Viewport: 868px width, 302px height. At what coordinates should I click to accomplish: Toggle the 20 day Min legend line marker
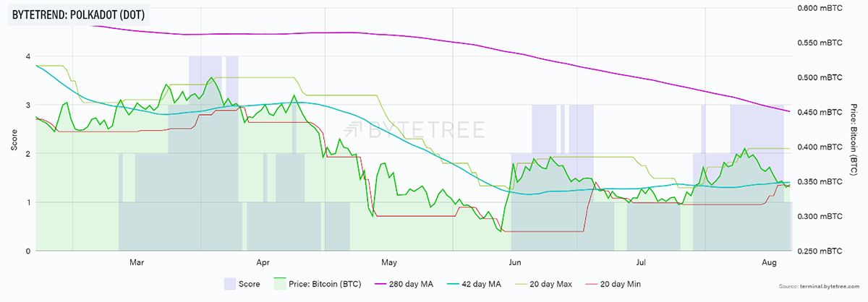(592, 284)
